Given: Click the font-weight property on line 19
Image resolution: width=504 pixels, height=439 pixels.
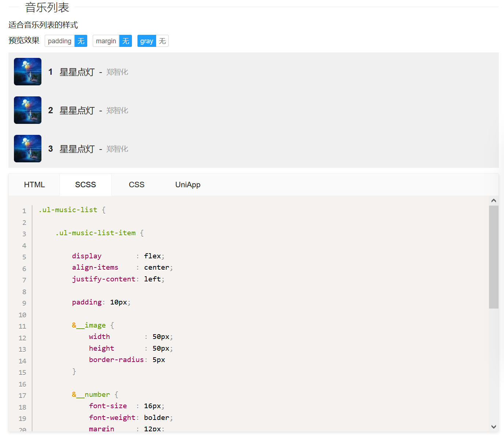Looking at the screenshot, I should [112, 418].
